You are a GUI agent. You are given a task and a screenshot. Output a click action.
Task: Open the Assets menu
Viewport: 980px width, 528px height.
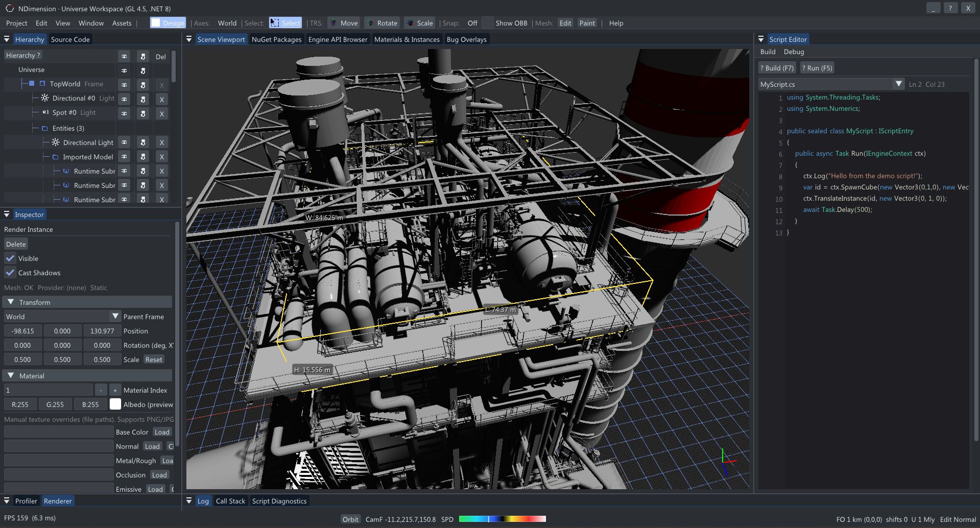coord(122,23)
